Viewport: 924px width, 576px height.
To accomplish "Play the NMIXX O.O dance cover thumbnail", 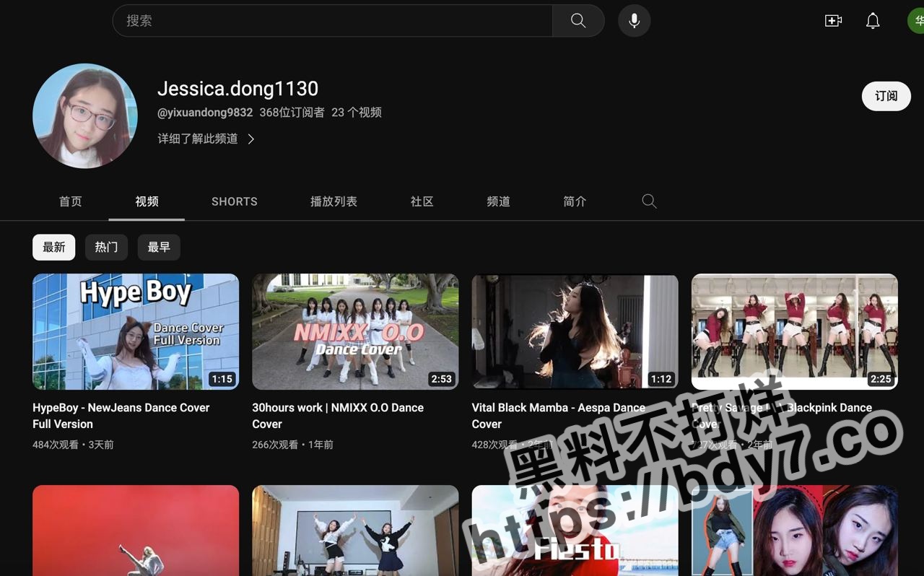I will pos(355,331).
